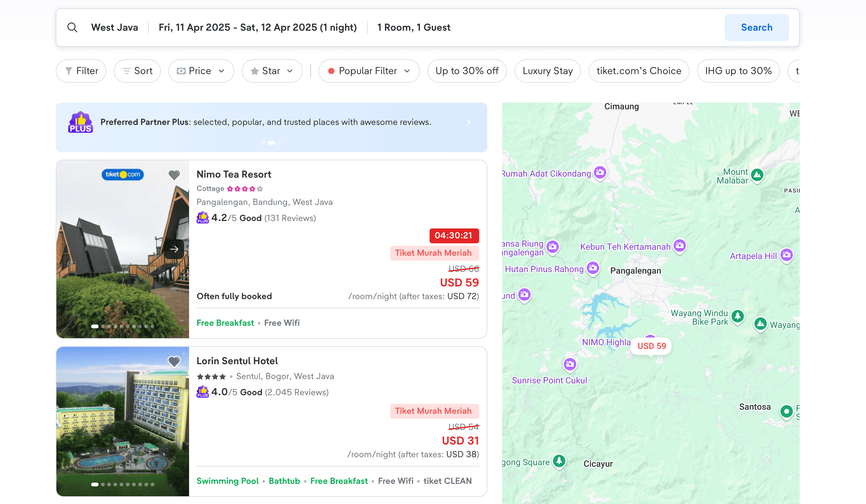
Task: Click Wayang Windu Bike Park marker
Action: (737, 316)
